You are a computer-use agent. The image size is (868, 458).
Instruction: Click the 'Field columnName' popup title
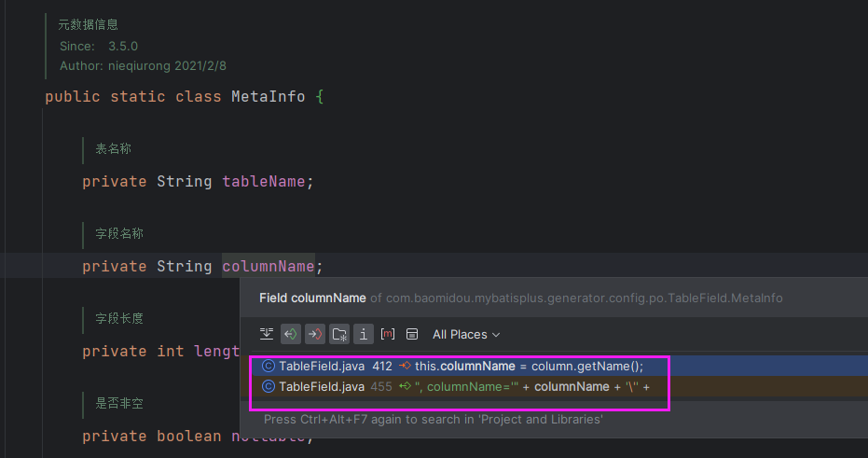[312, 298]
